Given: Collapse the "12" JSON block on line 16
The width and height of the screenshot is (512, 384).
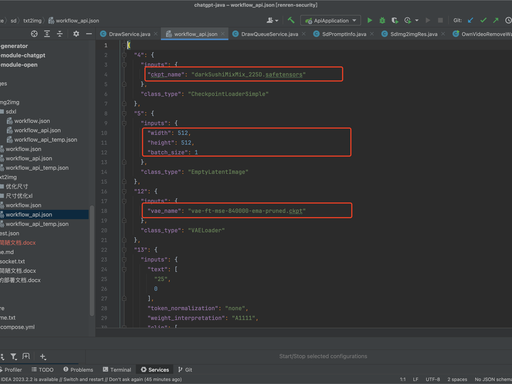Looking at the screenshot, I should (124, 191).
